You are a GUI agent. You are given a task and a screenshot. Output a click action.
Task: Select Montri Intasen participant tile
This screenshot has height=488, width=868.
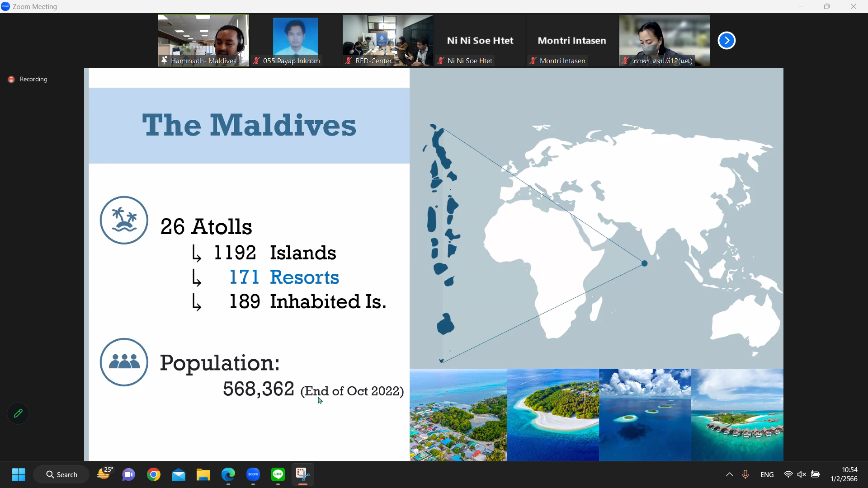coord(572,40)
